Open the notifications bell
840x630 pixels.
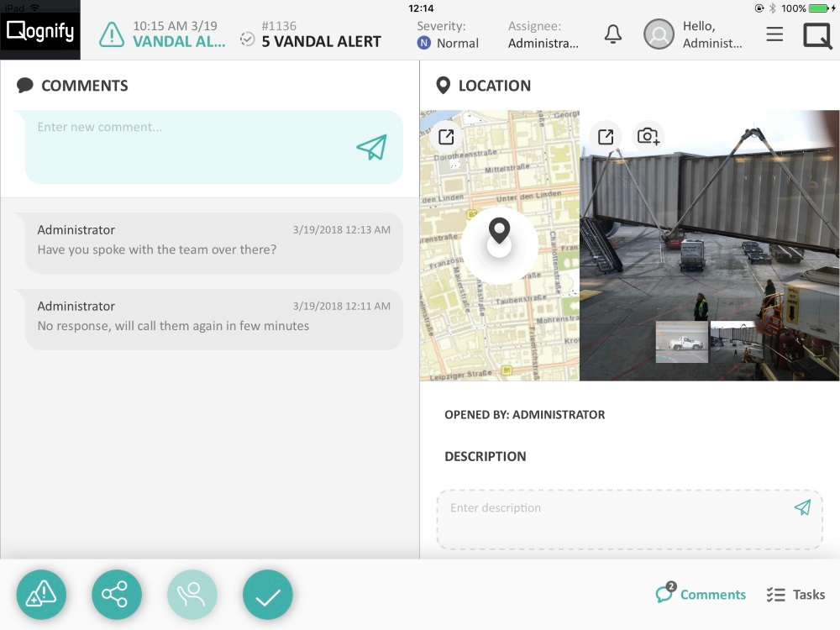click(612, 34)
